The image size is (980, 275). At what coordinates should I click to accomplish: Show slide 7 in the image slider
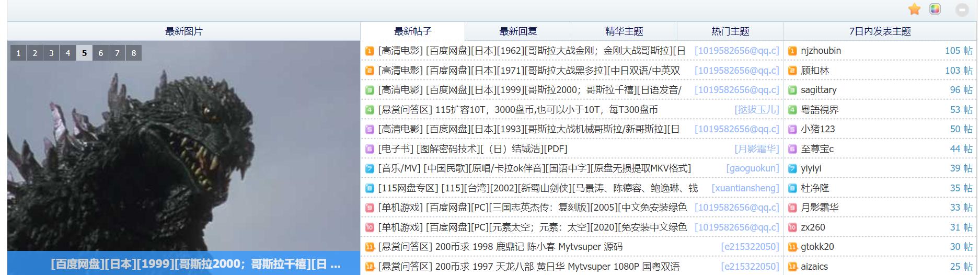tap(117, 53)
